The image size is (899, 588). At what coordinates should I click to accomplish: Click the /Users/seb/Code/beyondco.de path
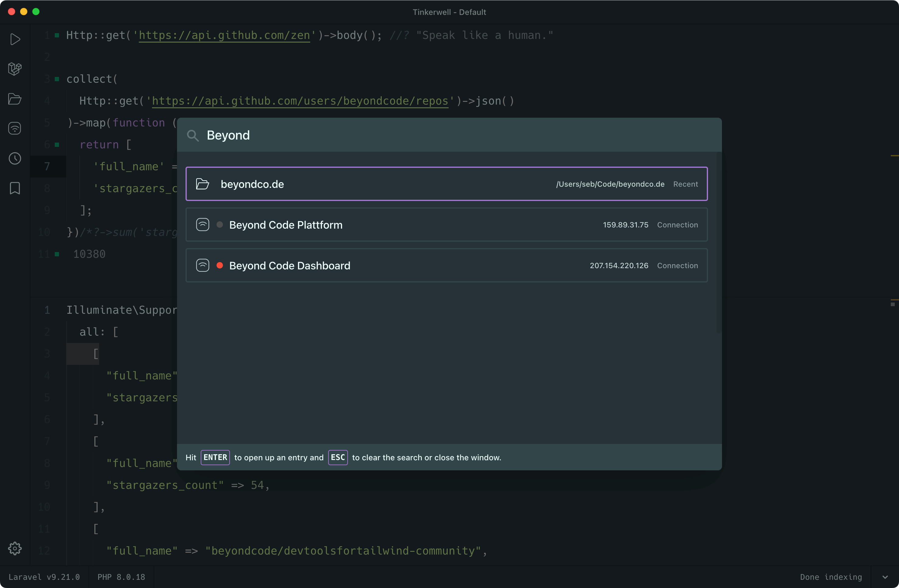(x=610, y=184)
